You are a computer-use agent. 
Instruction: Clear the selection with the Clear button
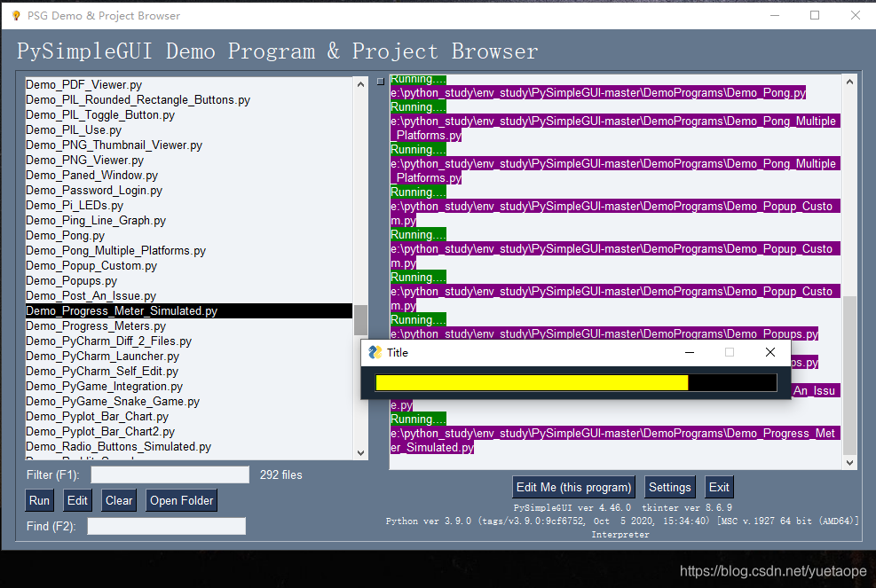tap(119, 500)
